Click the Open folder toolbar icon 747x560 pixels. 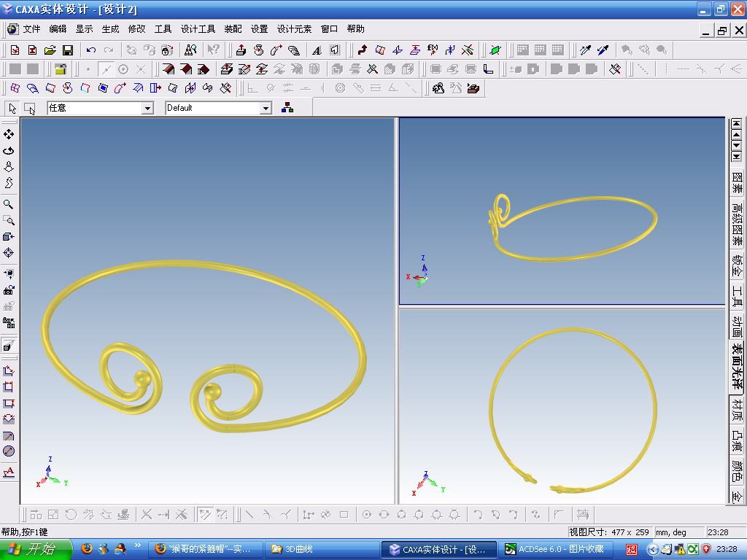pyautogui.click(x=50, y=50)
